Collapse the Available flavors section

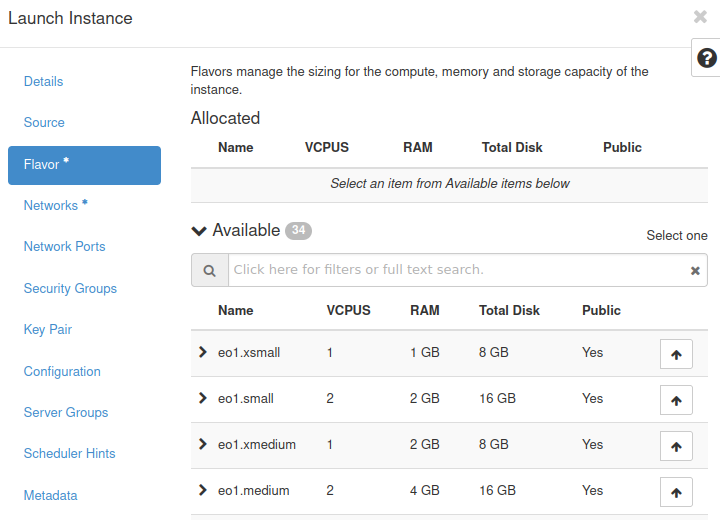(199, 231)
